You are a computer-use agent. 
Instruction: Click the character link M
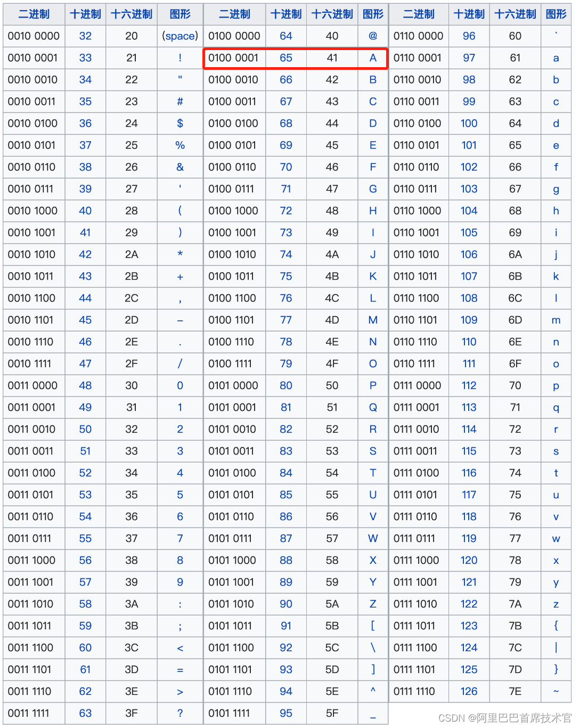point(373,320)
